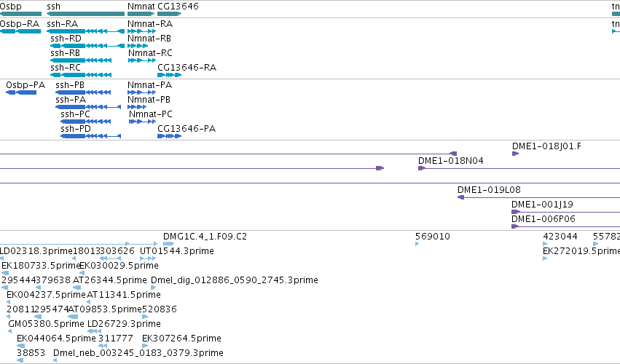Open the GM05380.5prime EST label
Image resolution: width=620 pixels, height=364 pixels.
point(46,324)
